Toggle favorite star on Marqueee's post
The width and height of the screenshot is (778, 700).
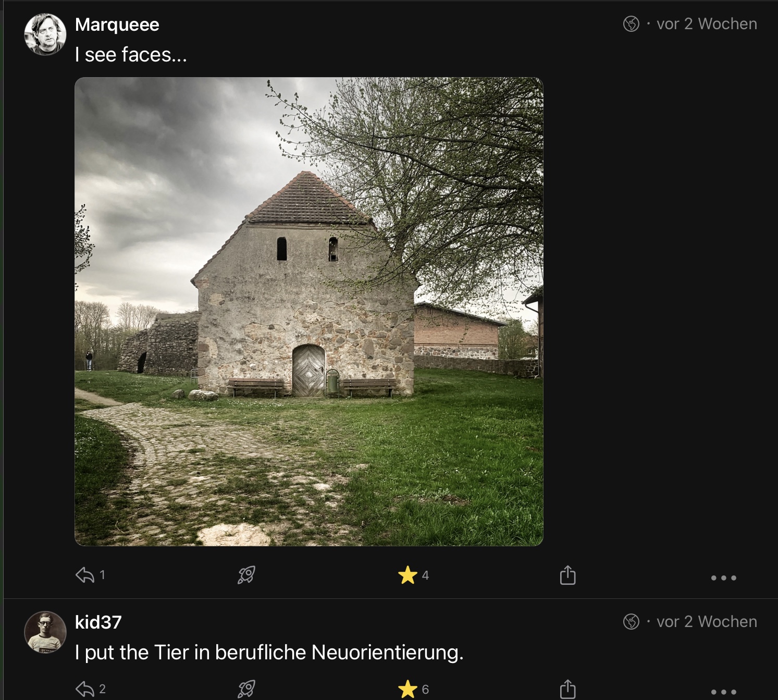tap(407, 575)
